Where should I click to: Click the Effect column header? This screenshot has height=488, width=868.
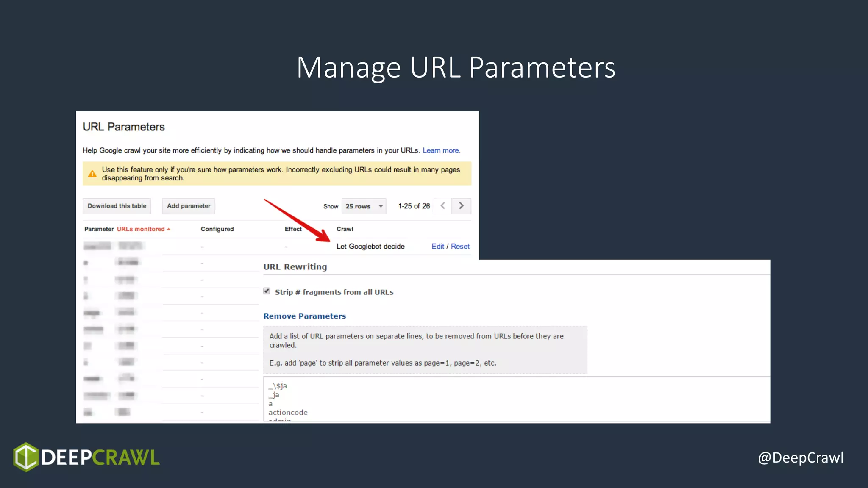(293, 229)
